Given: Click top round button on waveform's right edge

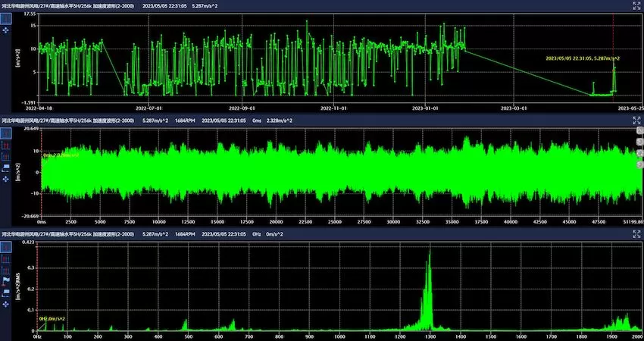Looking at the screenshot, I should [639, 132].
